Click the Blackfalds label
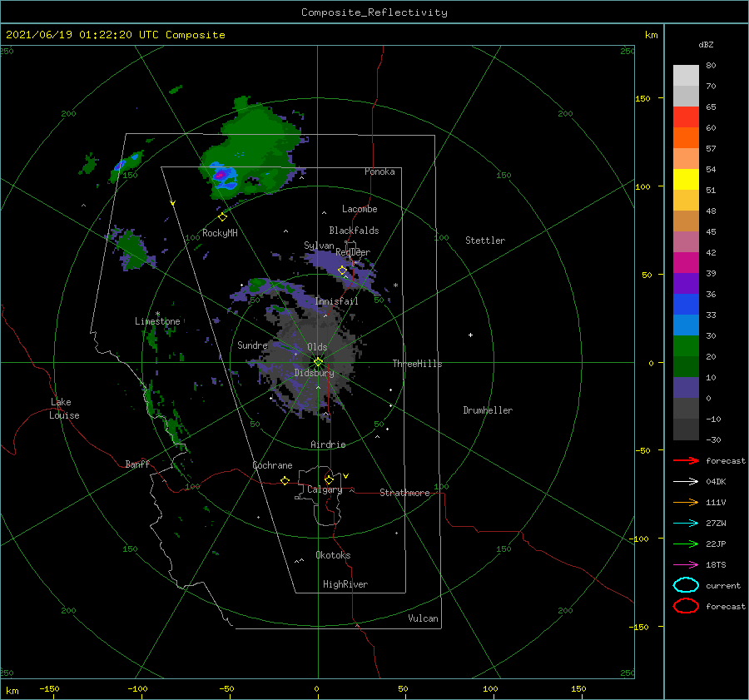Image resolution: width=749 pixels, height=700 pixels. pyautogui.click(x=354, y=231)
